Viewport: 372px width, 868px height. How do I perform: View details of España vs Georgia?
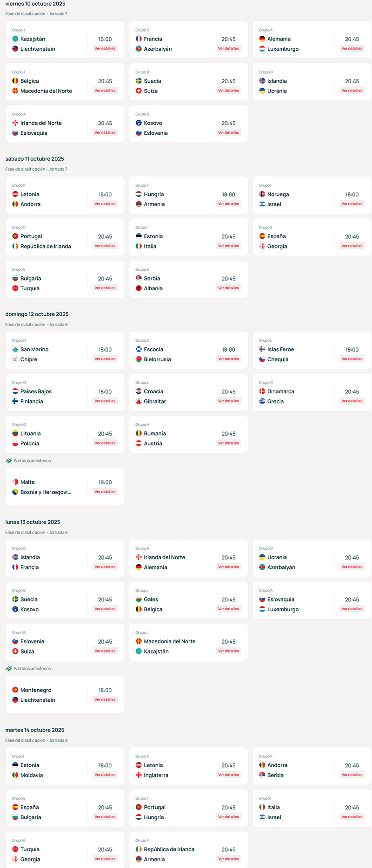(x=352, y=246)
